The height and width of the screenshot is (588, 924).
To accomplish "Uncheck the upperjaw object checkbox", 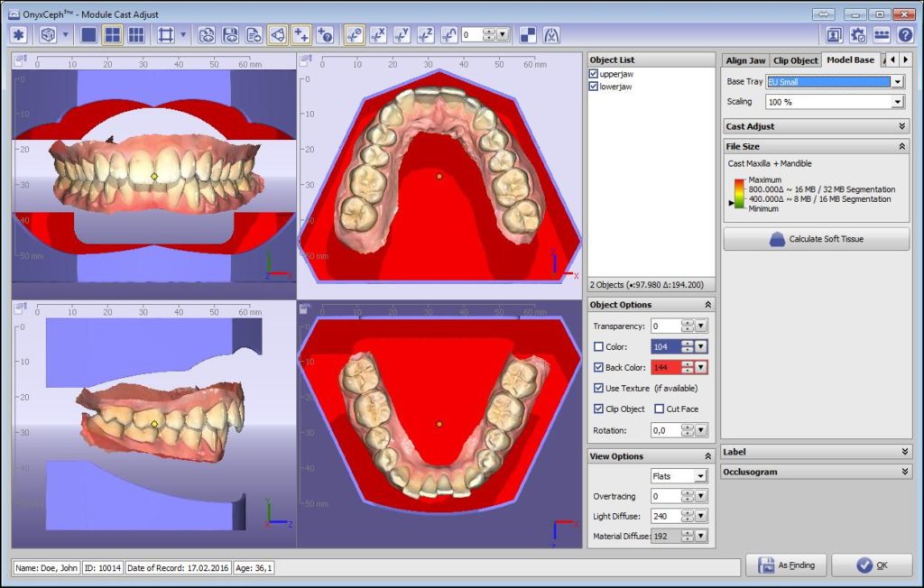I will click(594, 74).
